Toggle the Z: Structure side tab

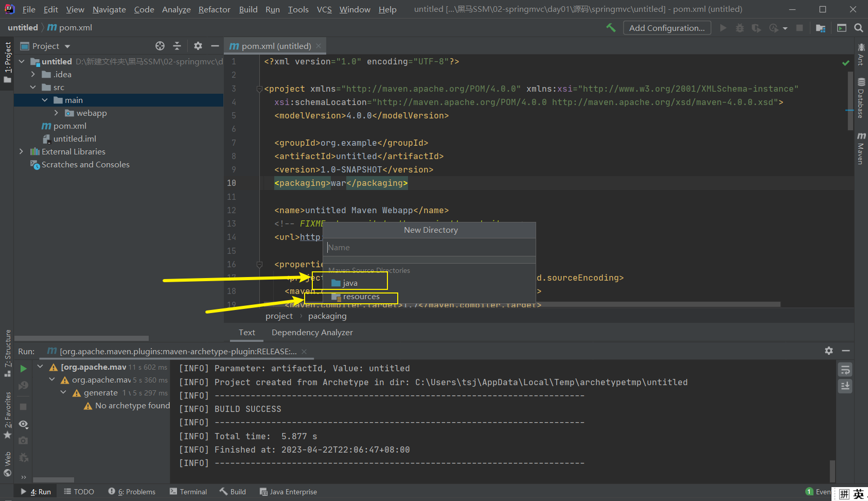coord(7,353)
